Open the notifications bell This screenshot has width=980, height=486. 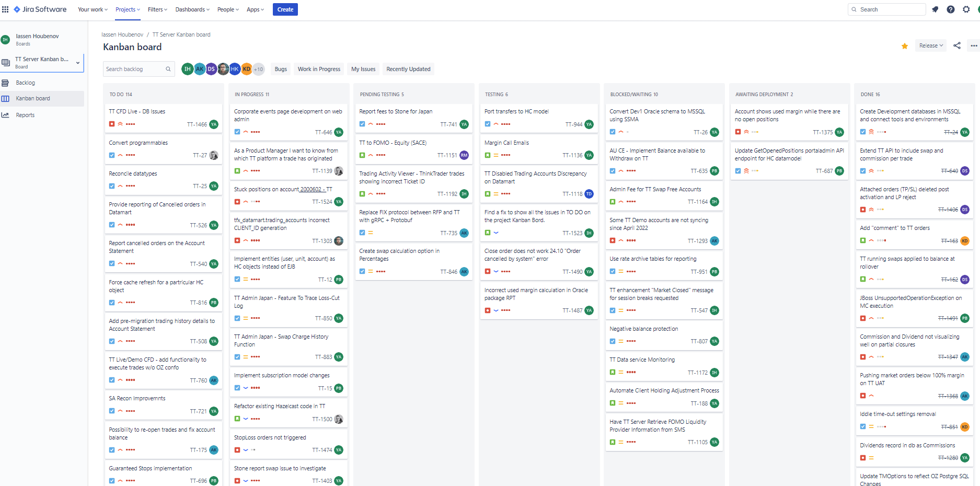[x=935, y=9]
